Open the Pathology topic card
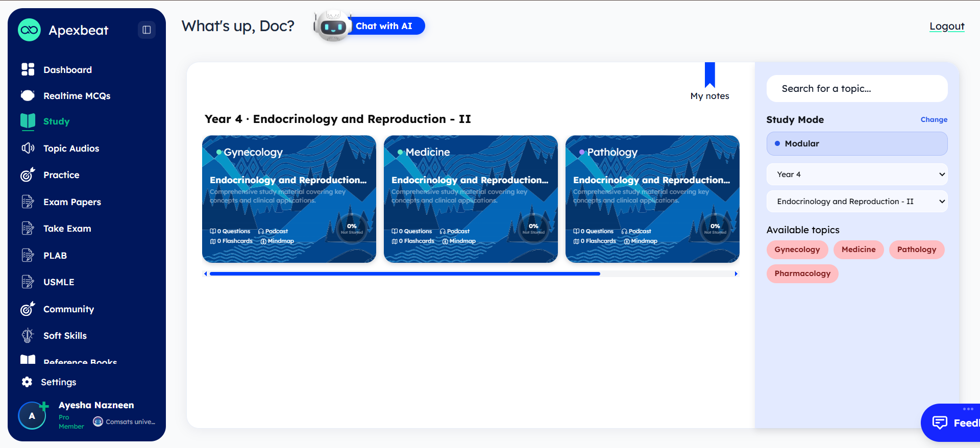980x448 pixels. 652,199
